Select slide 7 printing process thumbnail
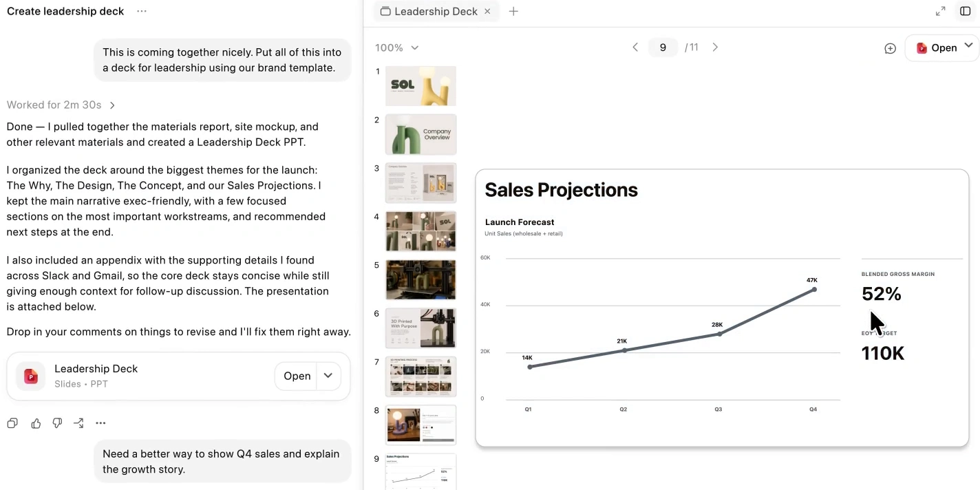980x490 pixels. pos(420,376)
